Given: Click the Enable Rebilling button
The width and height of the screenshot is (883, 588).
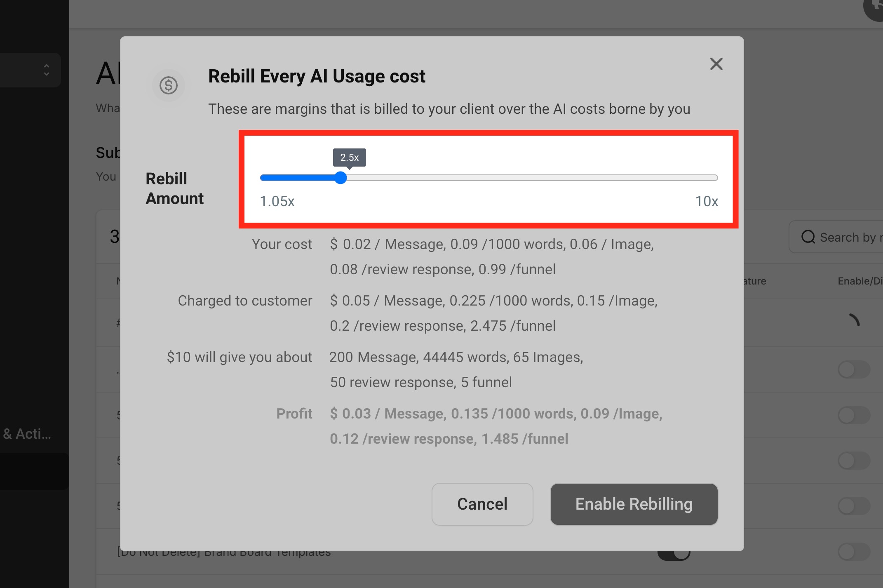Looking at the screenshot, I should [x=634, y=504].
